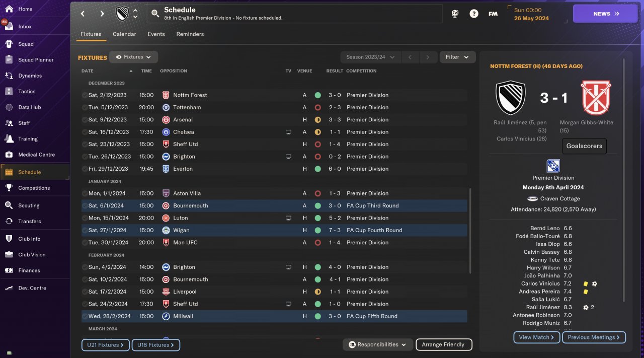Go to the previous season arrow
This screenshot has width=644, height=358.
tap(410, 57)
